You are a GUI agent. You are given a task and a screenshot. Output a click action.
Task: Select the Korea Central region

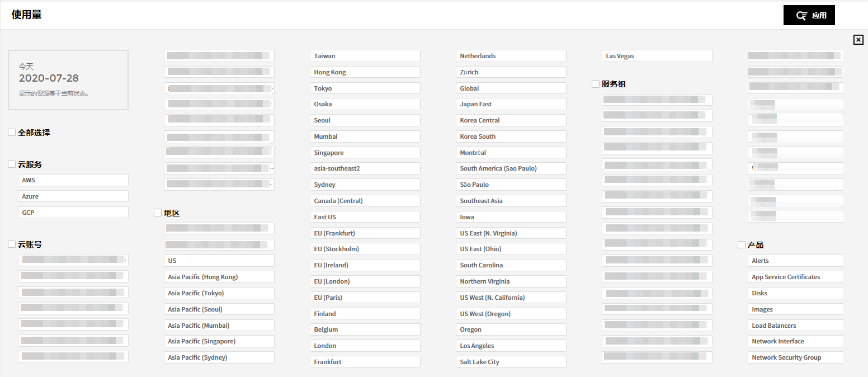[511, 120]
